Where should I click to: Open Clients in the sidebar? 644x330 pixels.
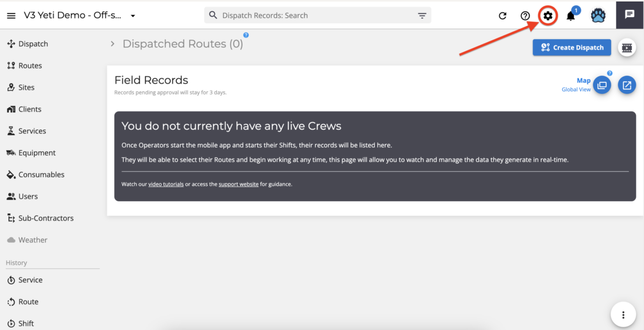[24, 109]
